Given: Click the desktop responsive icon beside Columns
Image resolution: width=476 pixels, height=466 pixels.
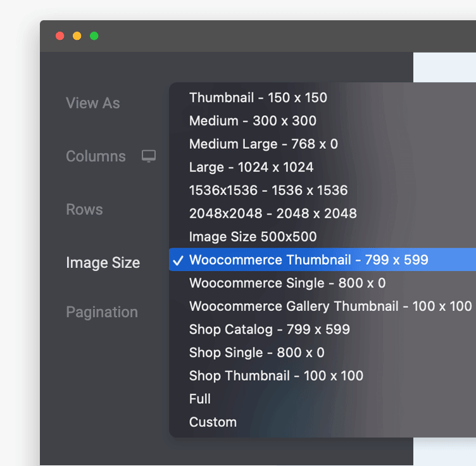Looking at the screenshot, I should [149, 156].
